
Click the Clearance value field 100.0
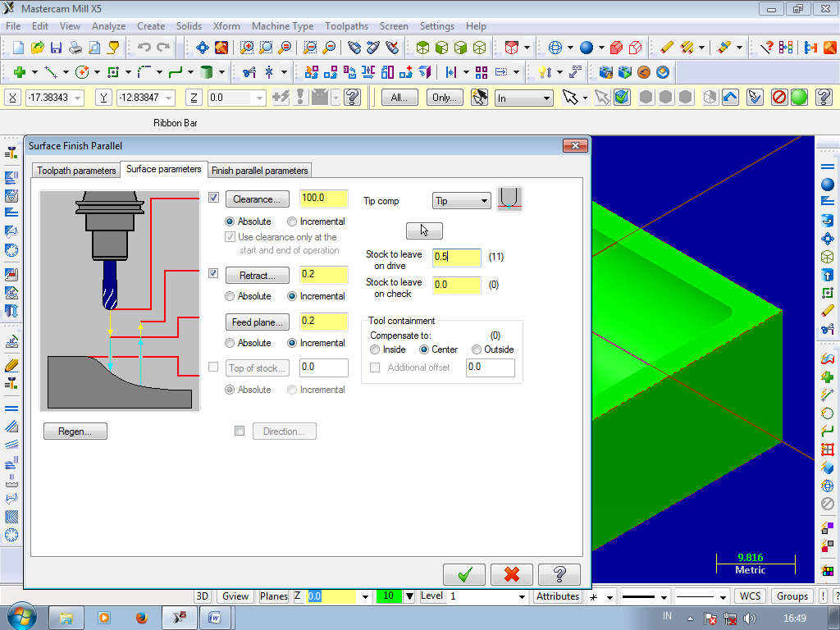click(323, 199)
